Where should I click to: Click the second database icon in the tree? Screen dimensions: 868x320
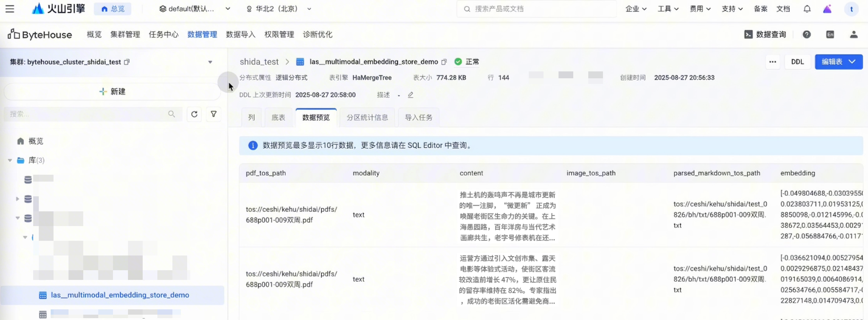tap(28, 199)
